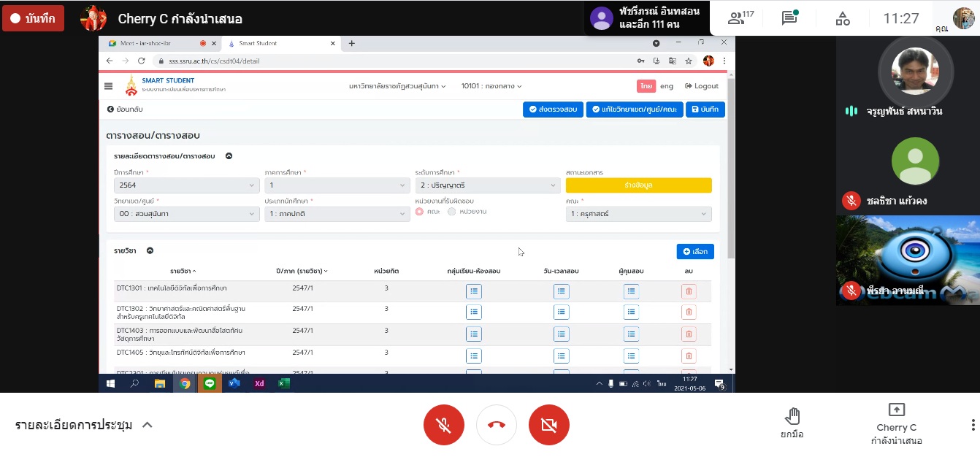Click the yellow draft status bar
Screen dimensions: 980x457
[638, 185]
